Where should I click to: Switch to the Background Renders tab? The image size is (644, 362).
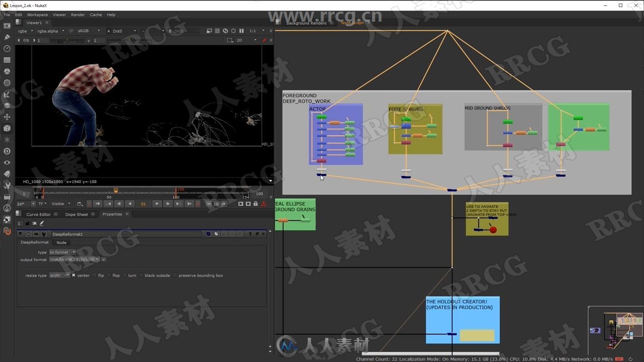[306, 23]
